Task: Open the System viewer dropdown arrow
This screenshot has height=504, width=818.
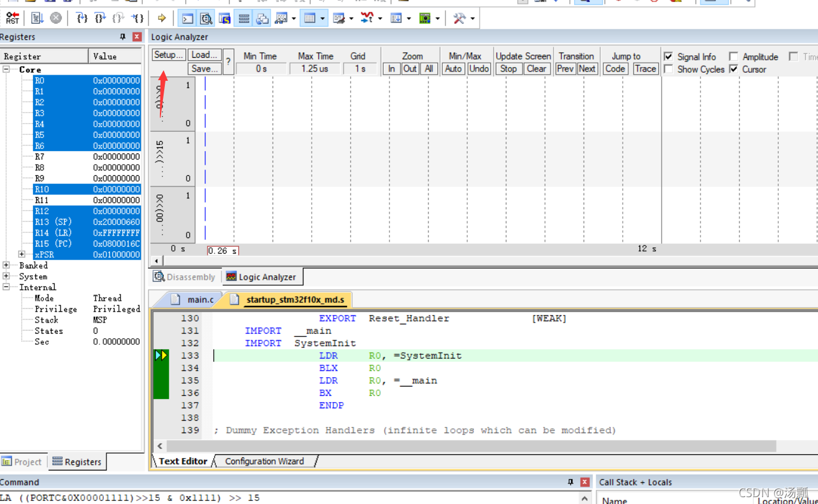Action: [437, 19]
